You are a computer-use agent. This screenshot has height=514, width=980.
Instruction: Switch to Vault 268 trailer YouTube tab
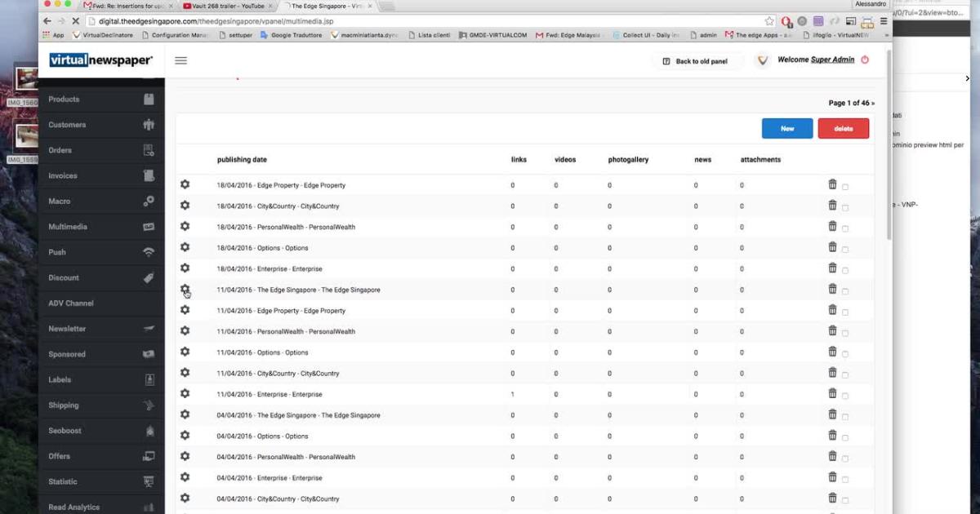225,6
